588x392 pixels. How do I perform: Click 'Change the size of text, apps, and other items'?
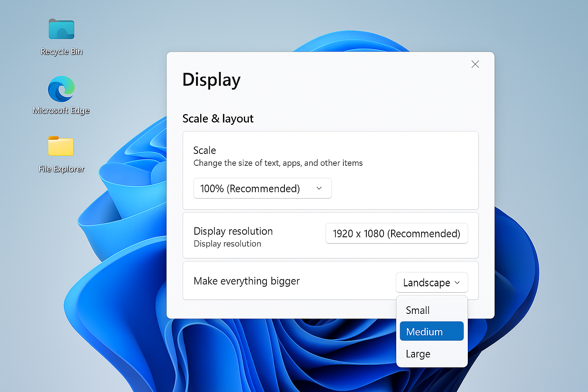[278, 163]
